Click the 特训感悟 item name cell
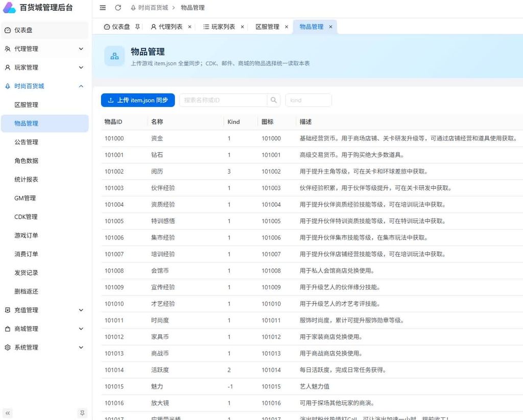 [163, 221]
